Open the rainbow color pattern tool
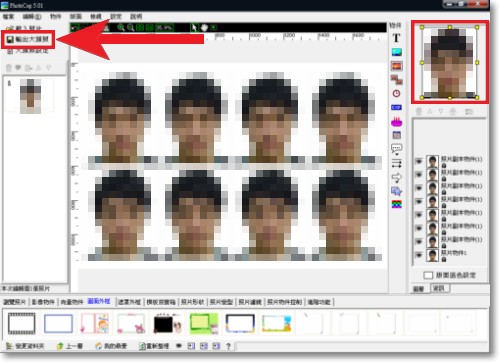The height and width of the screenshot is (362, 499). (396, 204)
